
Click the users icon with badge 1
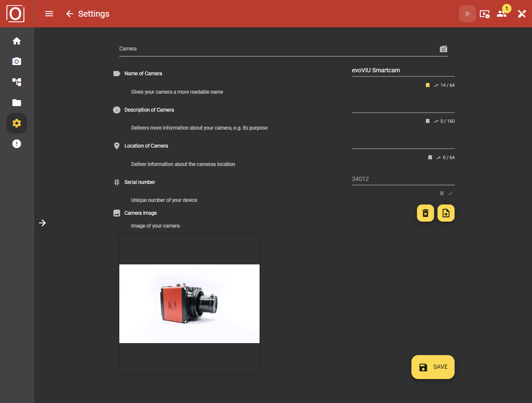point(502,14)
